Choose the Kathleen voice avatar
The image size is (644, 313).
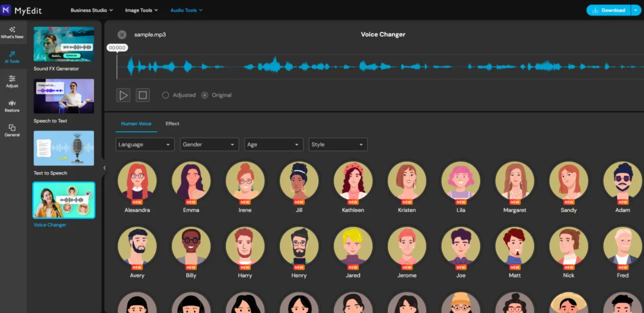point(353,181)
